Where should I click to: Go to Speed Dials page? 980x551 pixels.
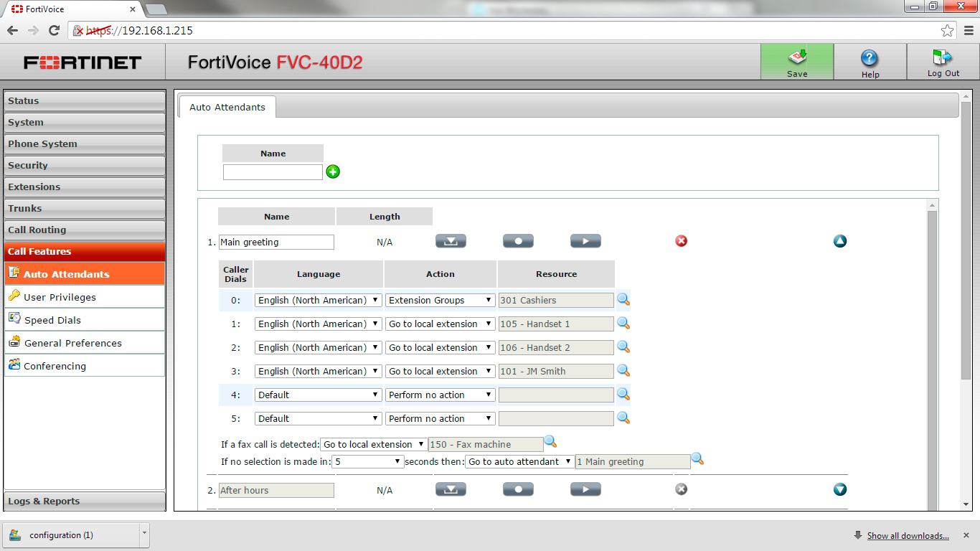click(x=85, y=320)
